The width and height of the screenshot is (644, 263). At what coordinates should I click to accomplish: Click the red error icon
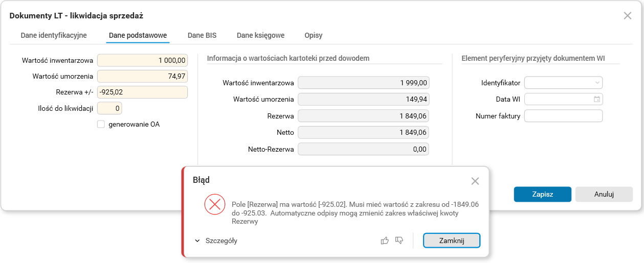pos(215,205)
